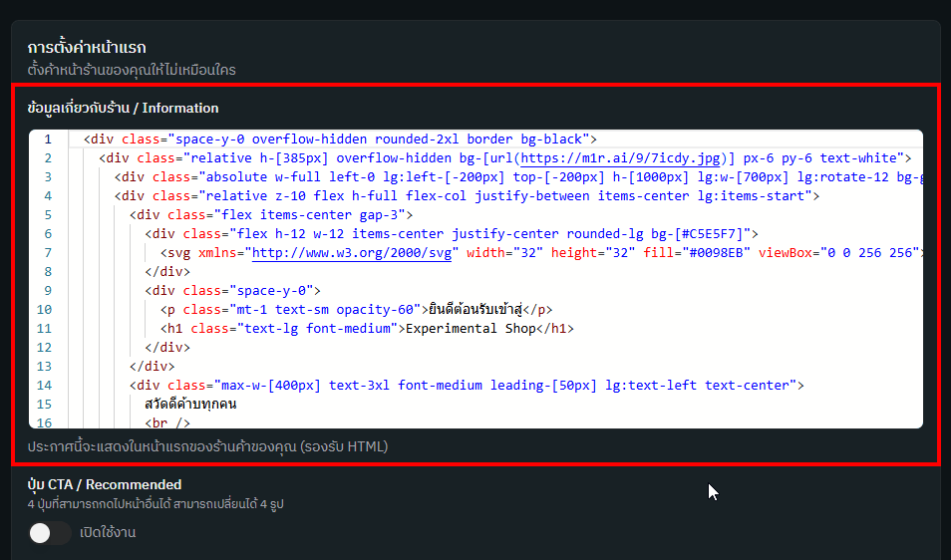951x560 pixels.
Task: Click the ข้อมูลเกี่ยวกับร้าน / Information label
Action: tap(123, 108)
